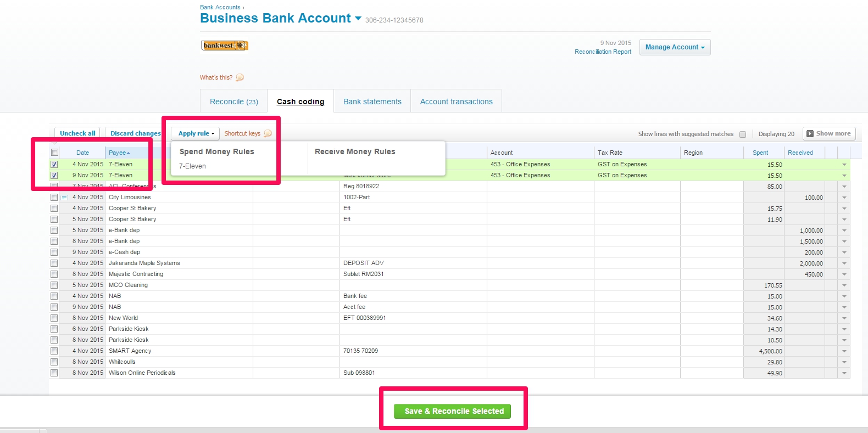Click Save & Reconcile Selected button
Image resolution: width=868 pixels, height=433 pixels.
(453, 411)
